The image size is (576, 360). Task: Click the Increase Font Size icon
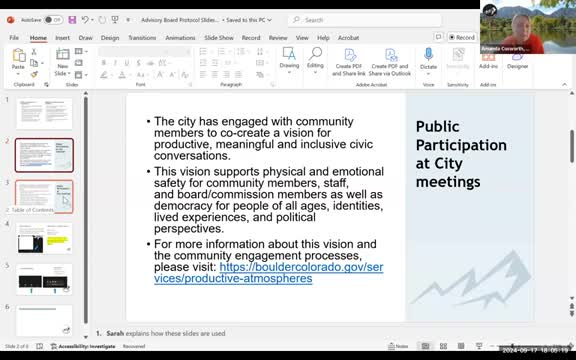tap(160, 75)
